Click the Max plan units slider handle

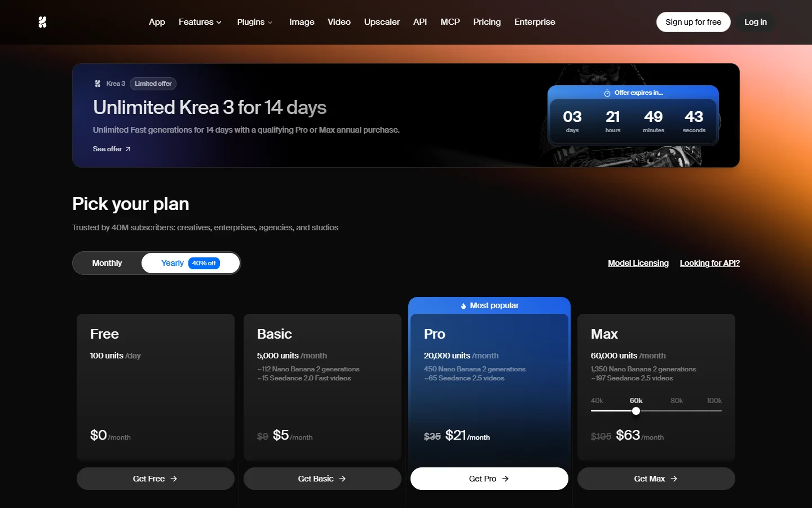coord(636,411)
